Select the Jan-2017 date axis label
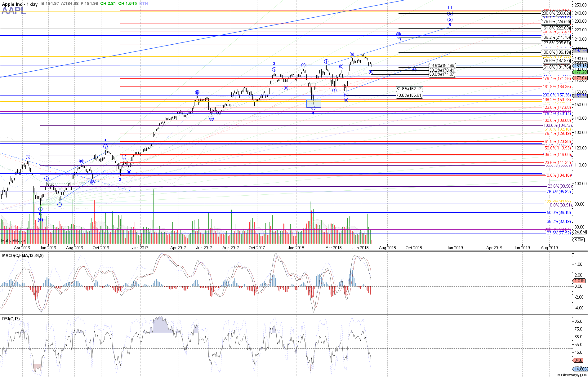Viewport: 588px width, 377px height. click(x=140, y=248)
